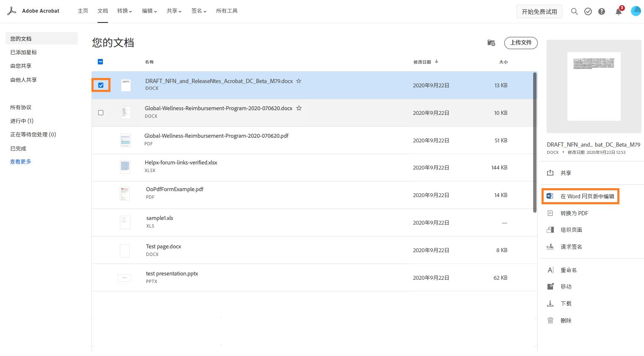Click the convert to PDF icon
This screenshot has height=356, width=644.
pyautogui.click(x=550, y=213)
